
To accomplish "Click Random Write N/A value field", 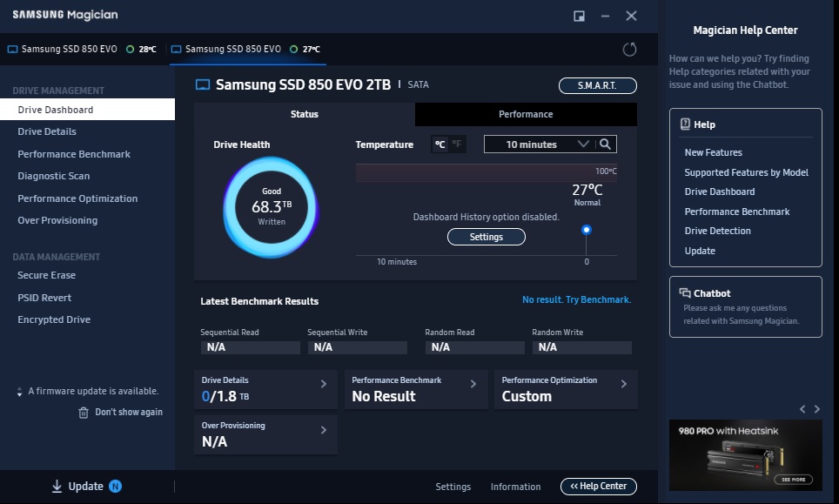I will pos(581,347).
